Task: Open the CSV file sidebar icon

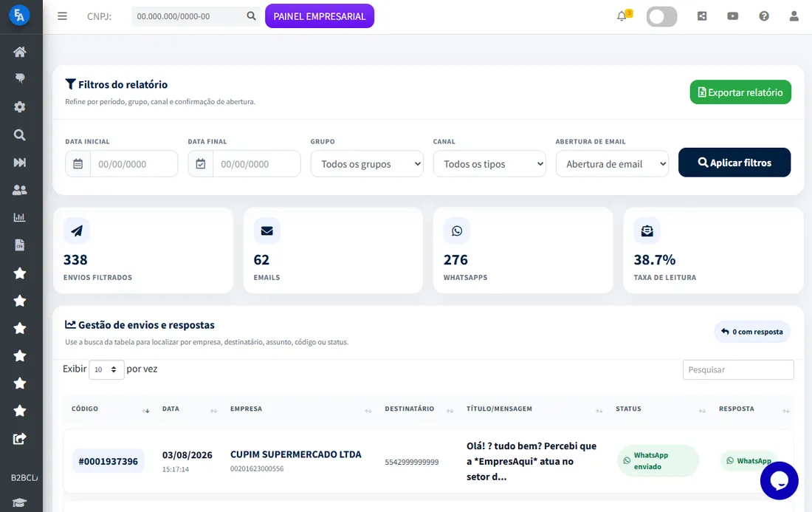Action: point(20,245)
